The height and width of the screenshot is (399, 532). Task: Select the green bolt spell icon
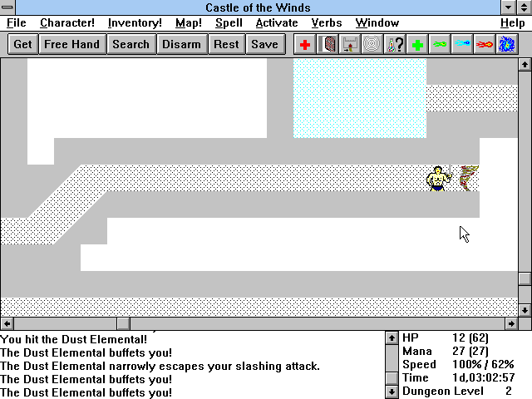pyautogui.click(x=440, y=44)
